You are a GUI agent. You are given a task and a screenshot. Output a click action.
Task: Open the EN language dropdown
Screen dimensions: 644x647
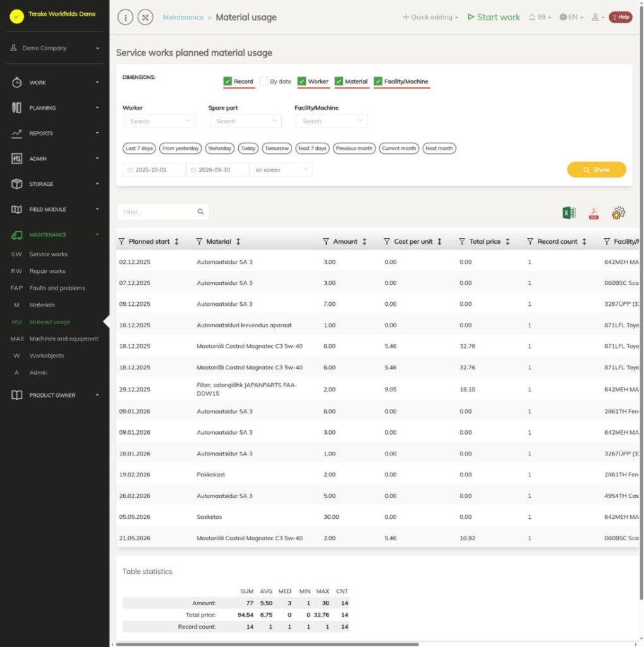coord(571,17)
